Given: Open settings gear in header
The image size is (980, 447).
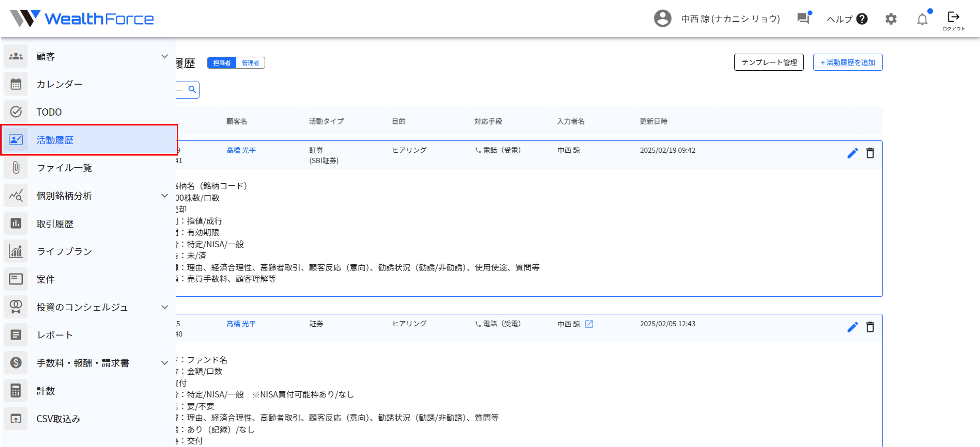Looking at the screenshot, I should click(x=891, y=19).
